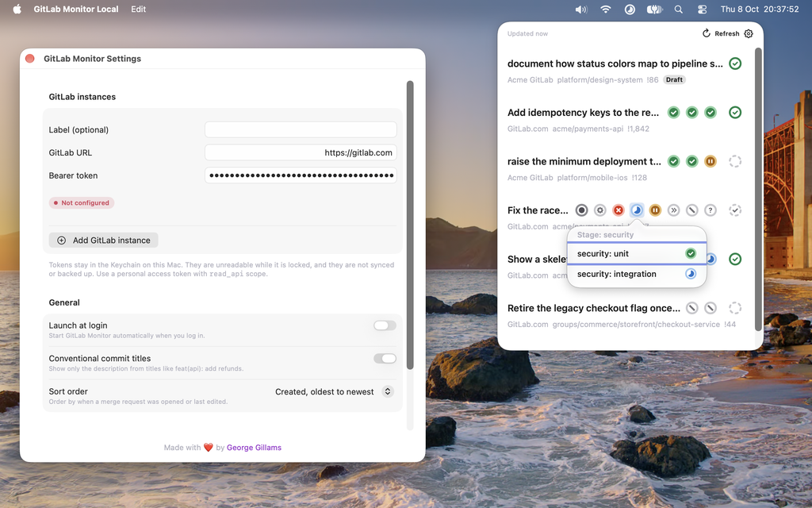Click the "acme/payments-api" path under Add idempotency keys
This screenshot has height=508, width=812.
tap(588, 129)
